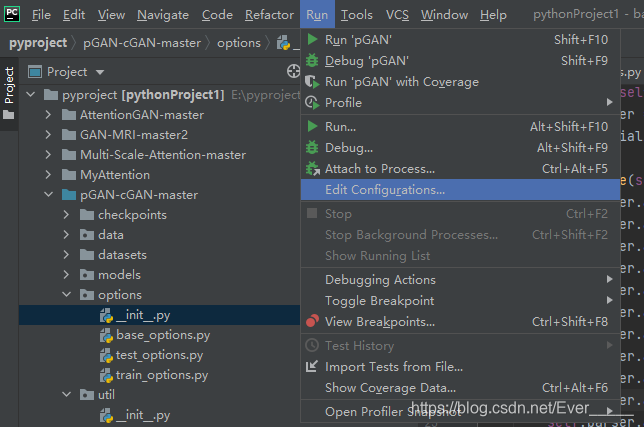Open the Tools menu
The width and height of the screenshot is (644, 427).
coord(356,15)
